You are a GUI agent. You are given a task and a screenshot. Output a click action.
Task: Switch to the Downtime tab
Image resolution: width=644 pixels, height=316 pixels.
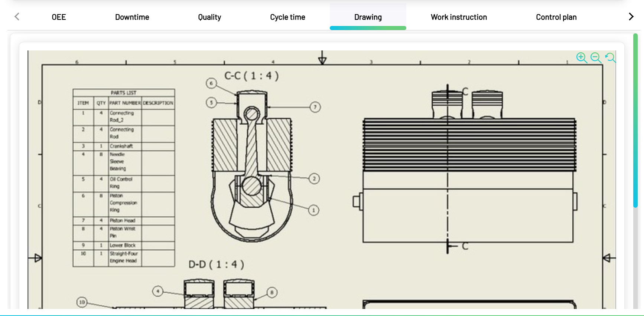(x=132, y=17)
